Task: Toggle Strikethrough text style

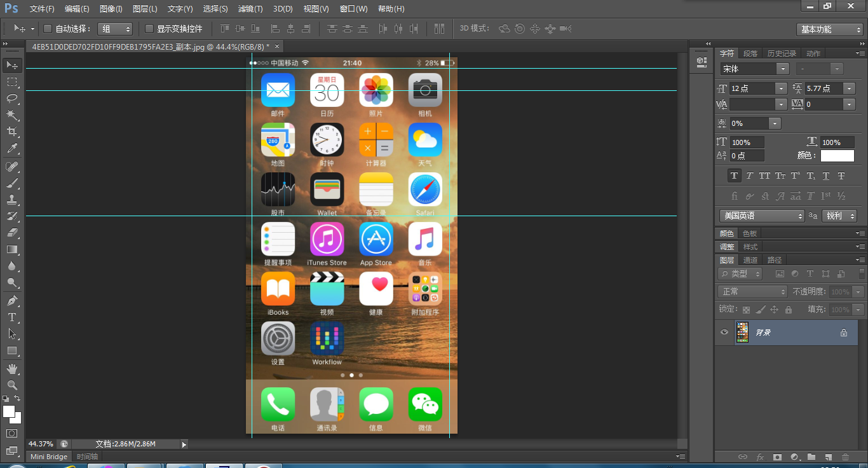Action: pos(841,175)
